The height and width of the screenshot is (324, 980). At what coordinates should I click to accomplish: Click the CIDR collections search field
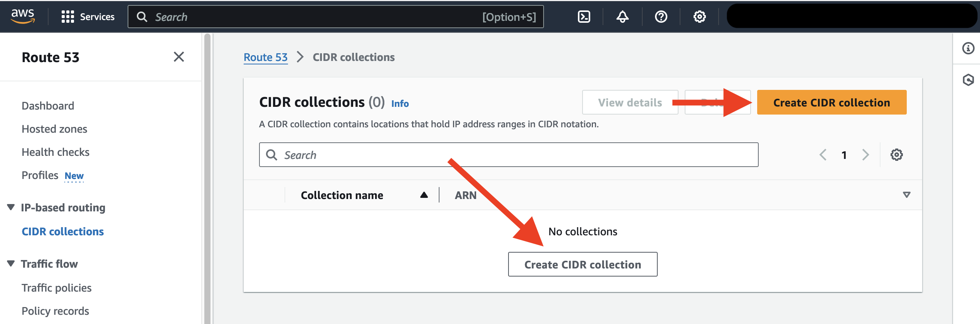pyautogui.click(x=509, y=155)
